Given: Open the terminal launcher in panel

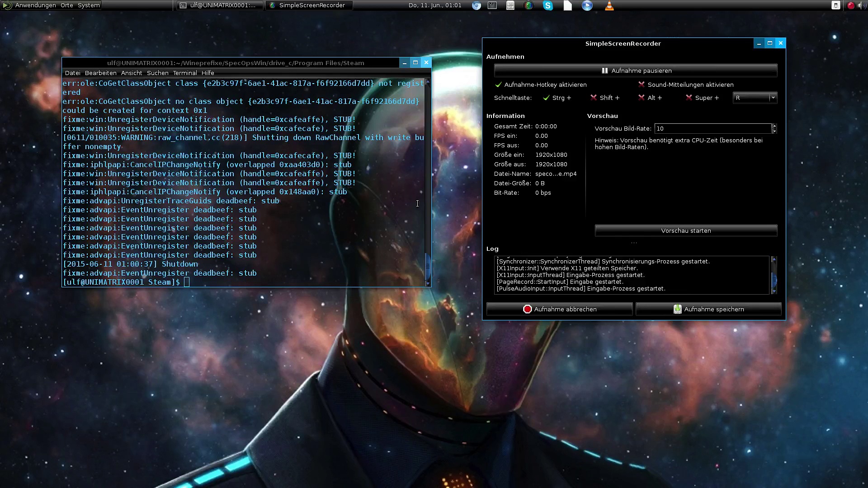Looking at the screenshot, I should pos(492,5).
